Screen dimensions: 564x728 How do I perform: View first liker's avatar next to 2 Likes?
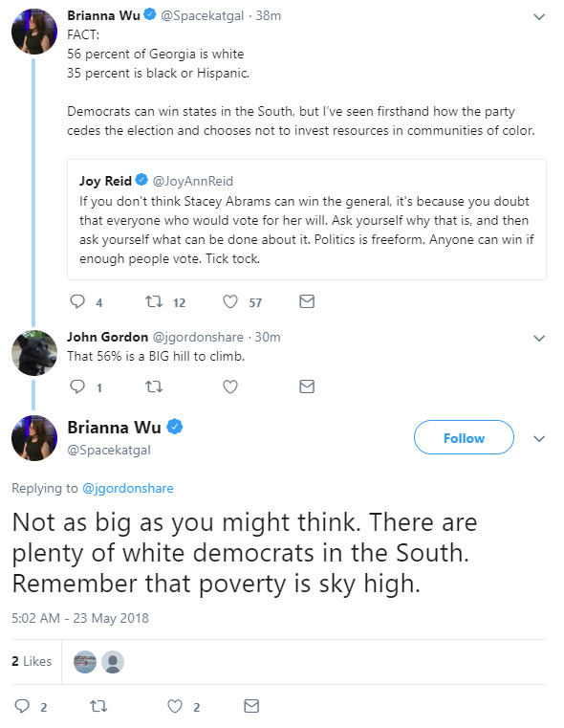tap(85, 662)
